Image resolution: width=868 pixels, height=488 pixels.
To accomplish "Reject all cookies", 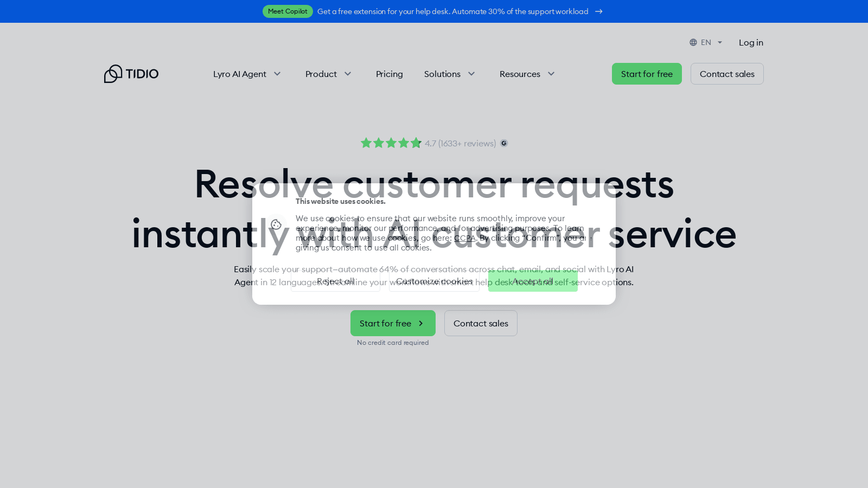I will pyautogui.click(x=335, y=281).
